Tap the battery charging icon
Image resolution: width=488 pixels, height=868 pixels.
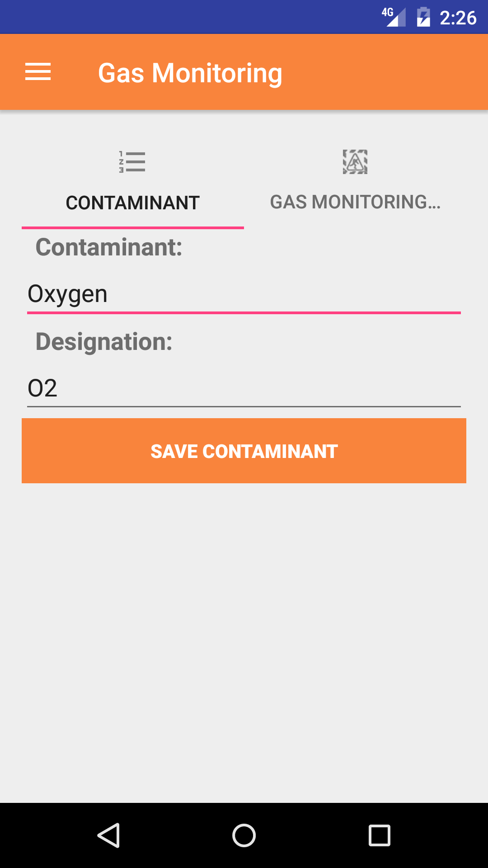click(423, 17)
